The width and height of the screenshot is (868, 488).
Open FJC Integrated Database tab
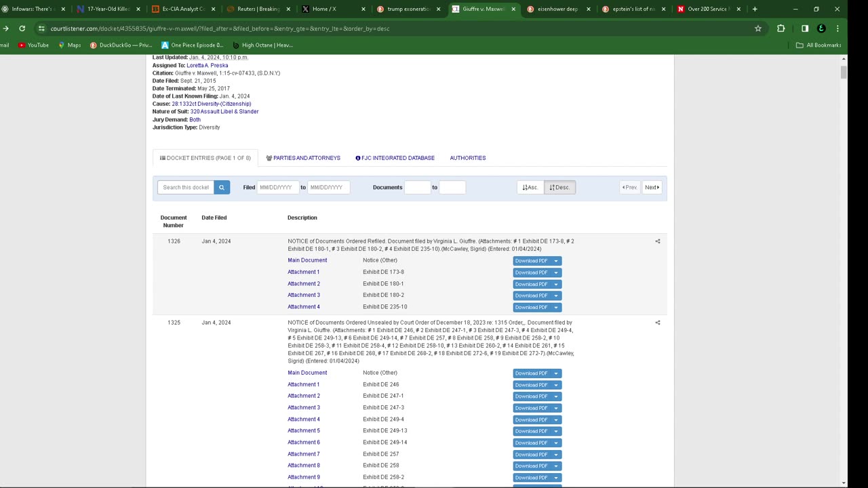click(x=395, y=158)
